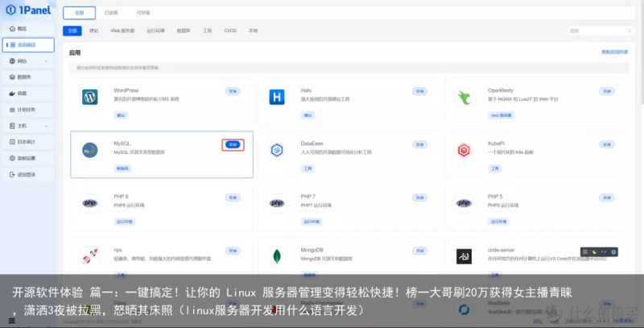The height and width of the screenshot is (328, 644).
Task: Click the PHP 8 app icon
Action: 90,203
